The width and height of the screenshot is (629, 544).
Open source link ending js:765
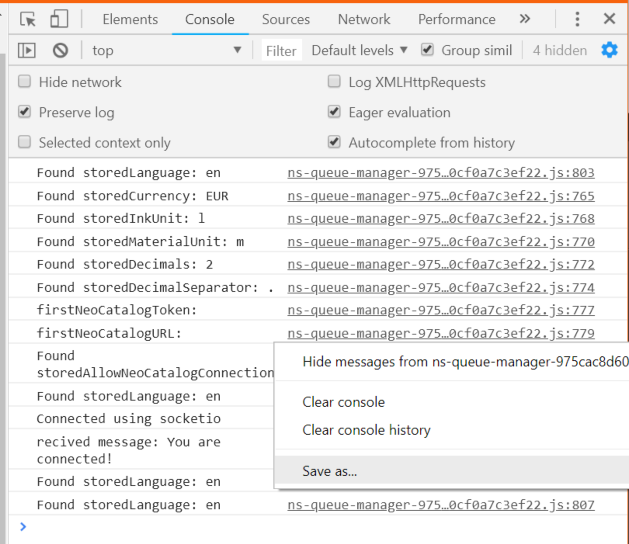(x=441, y=196)
